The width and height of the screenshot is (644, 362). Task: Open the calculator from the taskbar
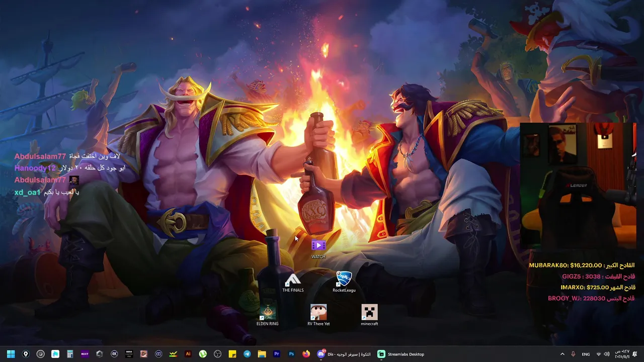70,354
